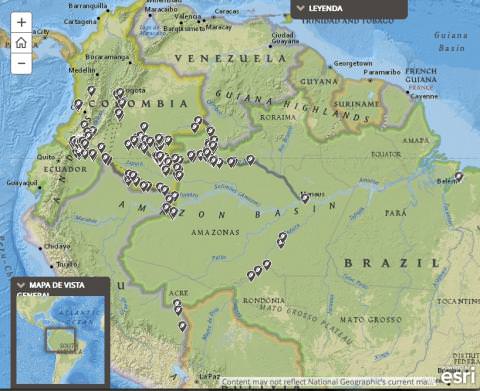Screen dimensions: 480x391
Task: Click the pin near Rondônia border
Action: [251, 276]
